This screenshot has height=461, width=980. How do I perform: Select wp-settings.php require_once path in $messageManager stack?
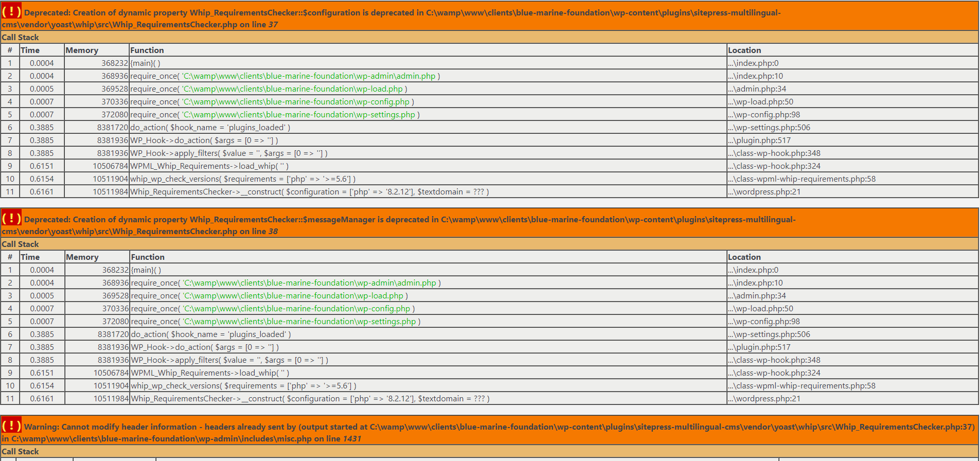[299, 321]
